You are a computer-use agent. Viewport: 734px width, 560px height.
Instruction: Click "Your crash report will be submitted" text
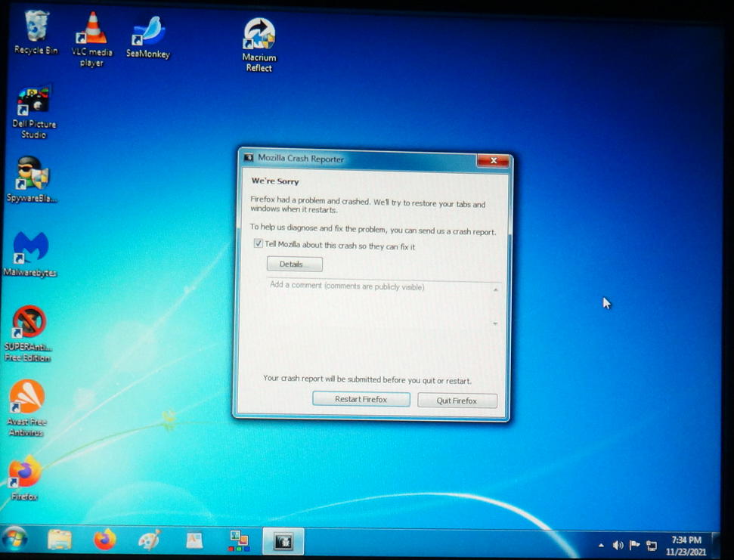[367, 379]
